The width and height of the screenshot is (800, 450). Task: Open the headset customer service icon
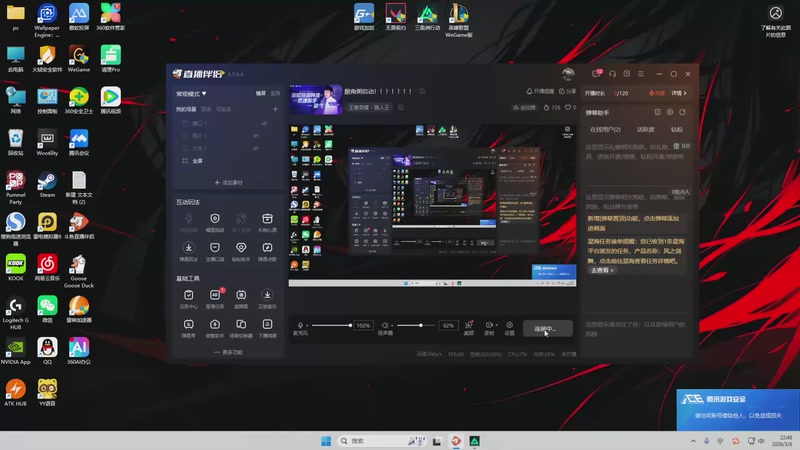pyautogui.click(x=612, y=74)
